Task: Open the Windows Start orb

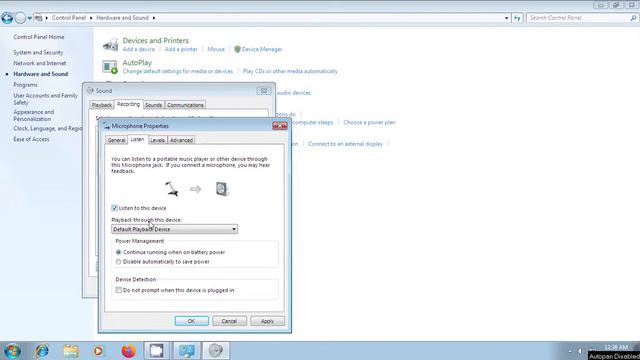Action: click(12, 351)
